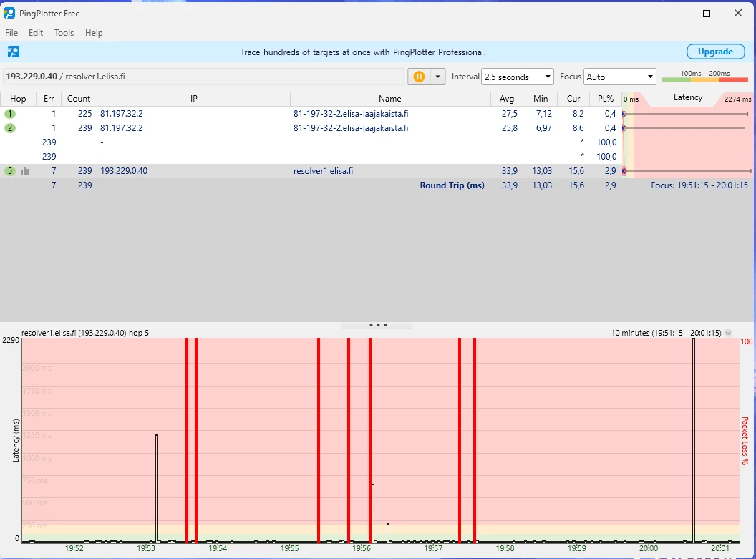Open the Edit menu

point(36,33)
